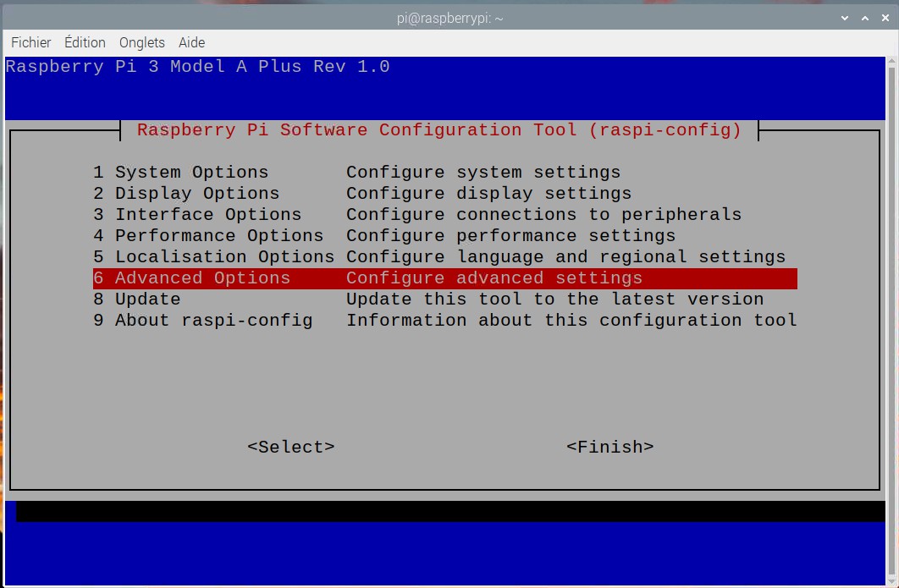Click the <Finish> button
This screenshot has height=588, width=899.
610,447
